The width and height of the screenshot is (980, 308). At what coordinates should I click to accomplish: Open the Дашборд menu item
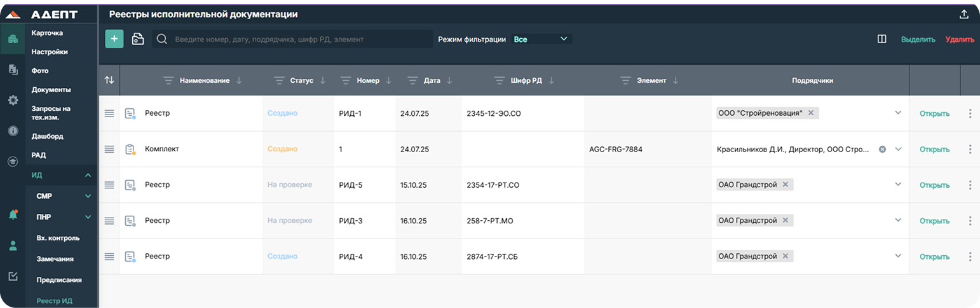pos(48,136)
